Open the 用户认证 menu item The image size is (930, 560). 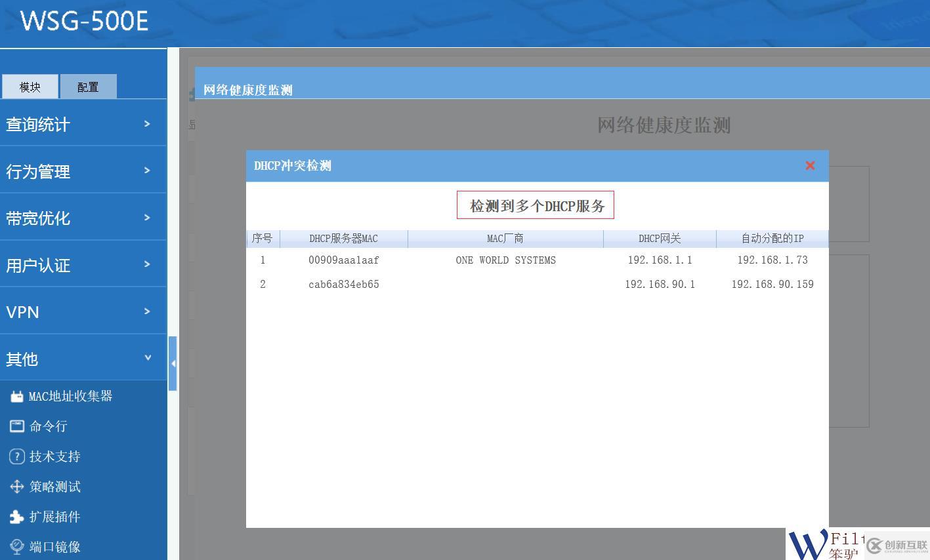(x=83, y=265)
